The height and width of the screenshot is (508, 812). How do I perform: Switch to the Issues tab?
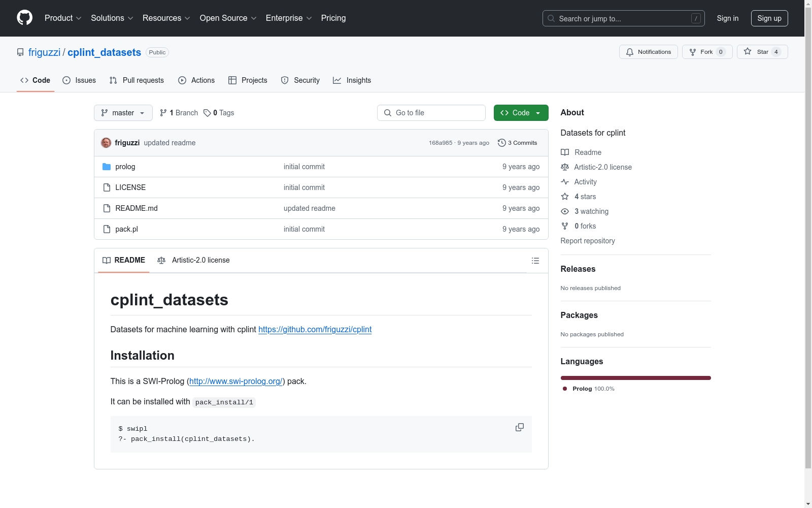pyautogui.click(x=79, y=80)
